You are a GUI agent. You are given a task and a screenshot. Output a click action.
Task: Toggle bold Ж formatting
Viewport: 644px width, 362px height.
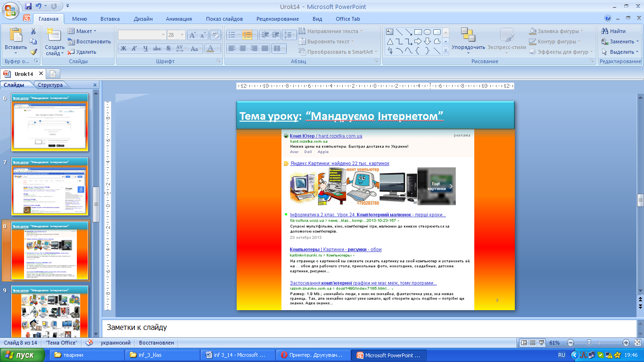(x=123, y=48)
